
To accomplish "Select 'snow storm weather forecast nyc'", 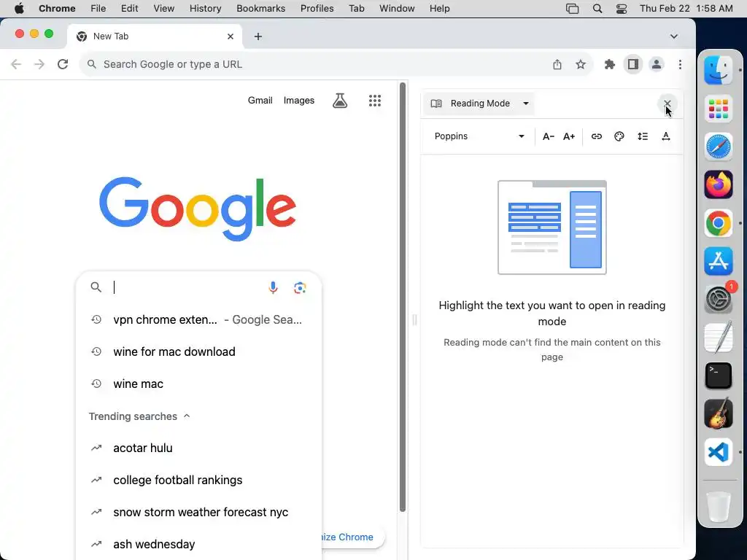I will tap(198, 513).
